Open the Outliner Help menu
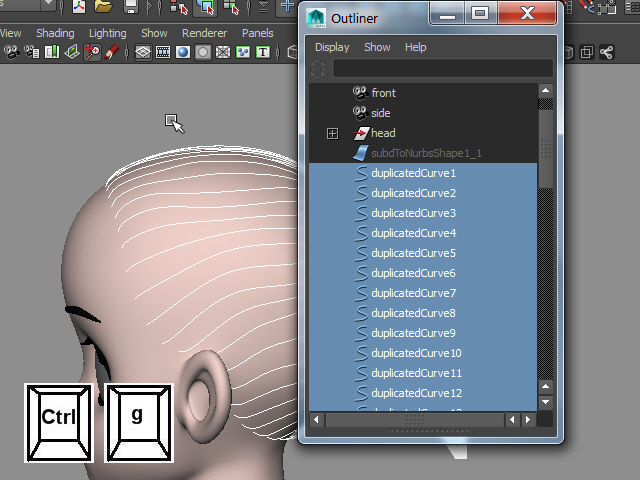This screenshot has height=480, width=640. (x=415, y=47)
